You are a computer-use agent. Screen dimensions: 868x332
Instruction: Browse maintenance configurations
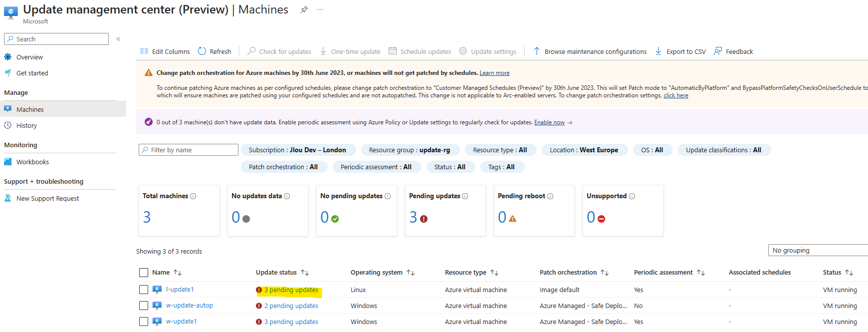590,51
